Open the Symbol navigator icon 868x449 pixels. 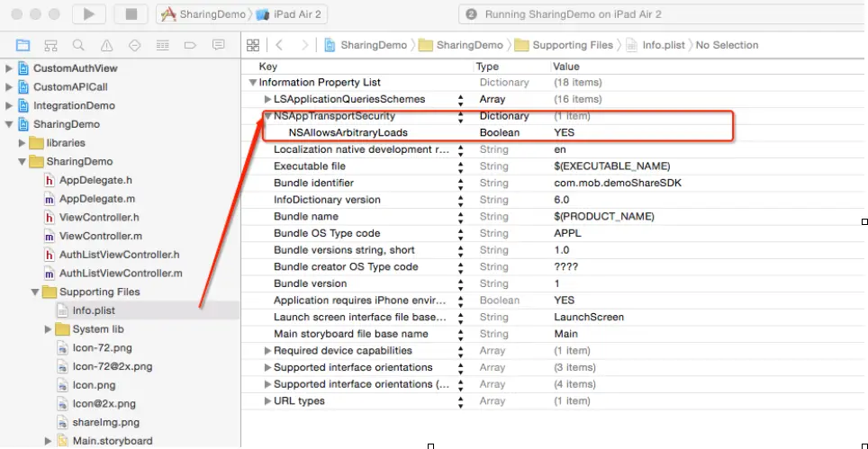51,45
